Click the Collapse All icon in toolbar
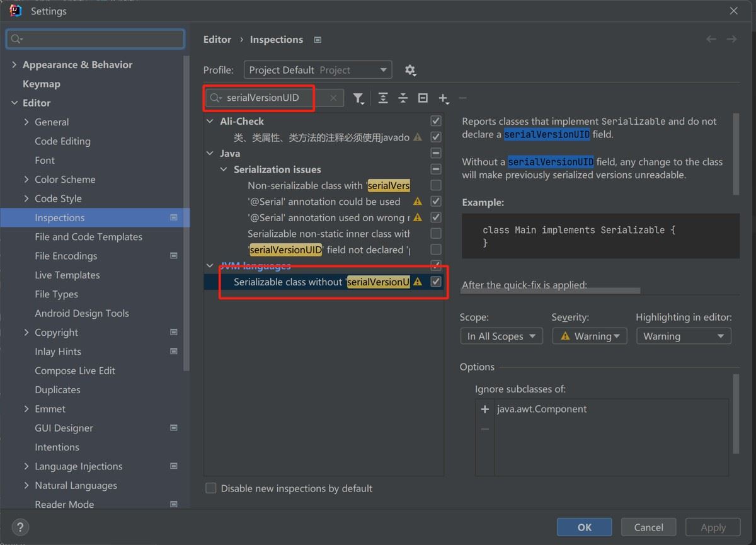Viewport: 756px width, 545px height. (403, 98)
